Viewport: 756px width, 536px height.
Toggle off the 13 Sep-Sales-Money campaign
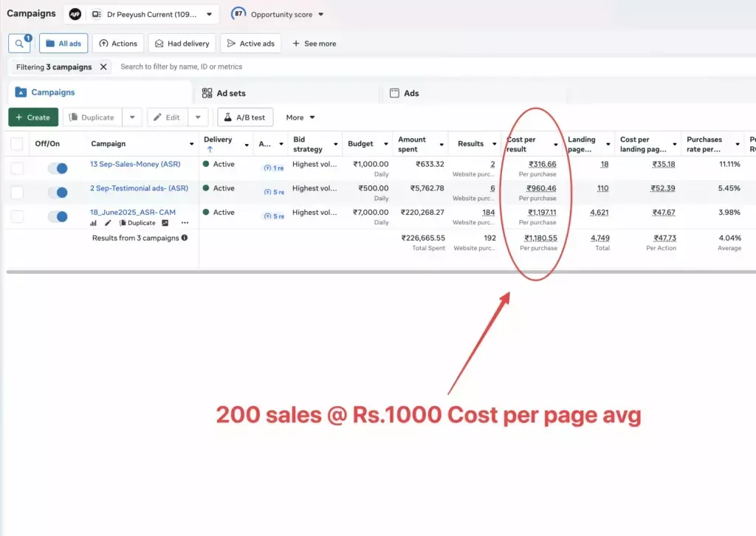(x=57, y=168)
